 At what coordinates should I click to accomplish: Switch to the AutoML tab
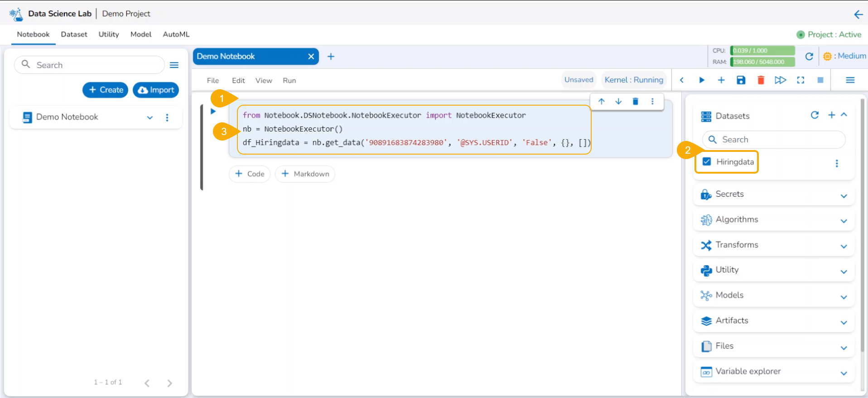point(176,34)
